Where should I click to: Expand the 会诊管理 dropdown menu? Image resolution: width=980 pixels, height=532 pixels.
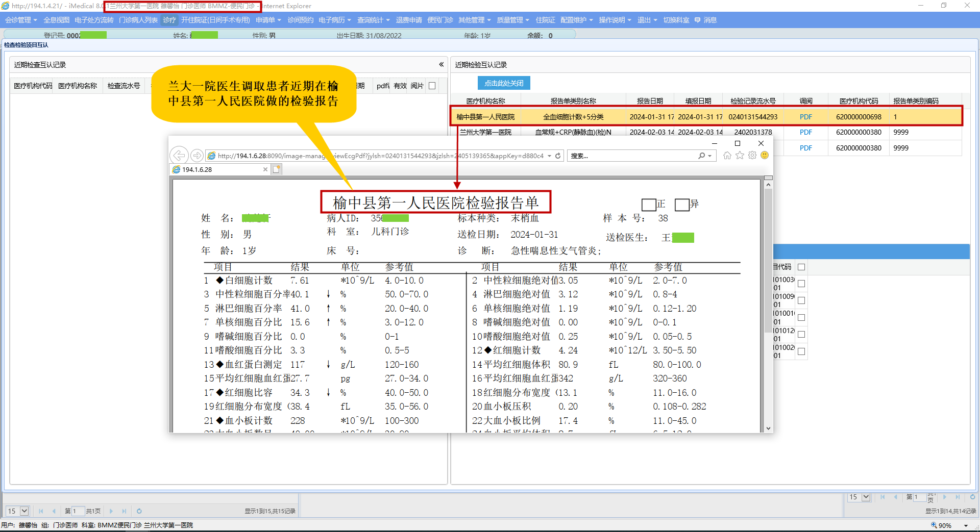point(21,20)
